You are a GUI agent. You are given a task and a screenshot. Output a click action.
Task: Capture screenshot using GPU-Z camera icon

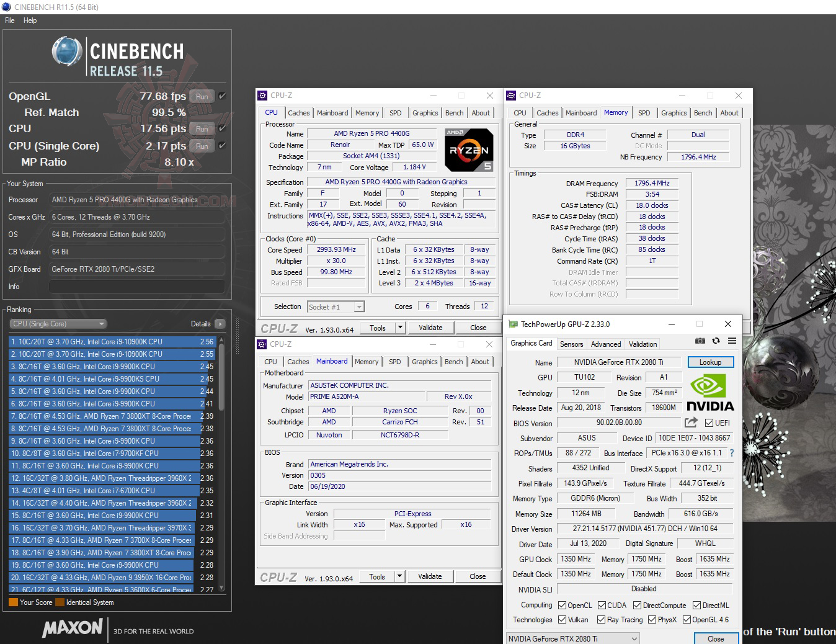pyautogui.click(x=700, y=341)
